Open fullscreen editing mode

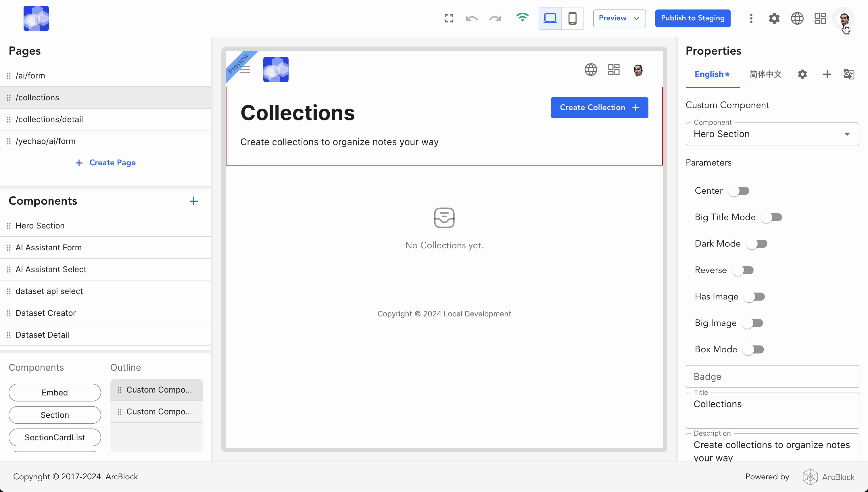pos(449,18)
